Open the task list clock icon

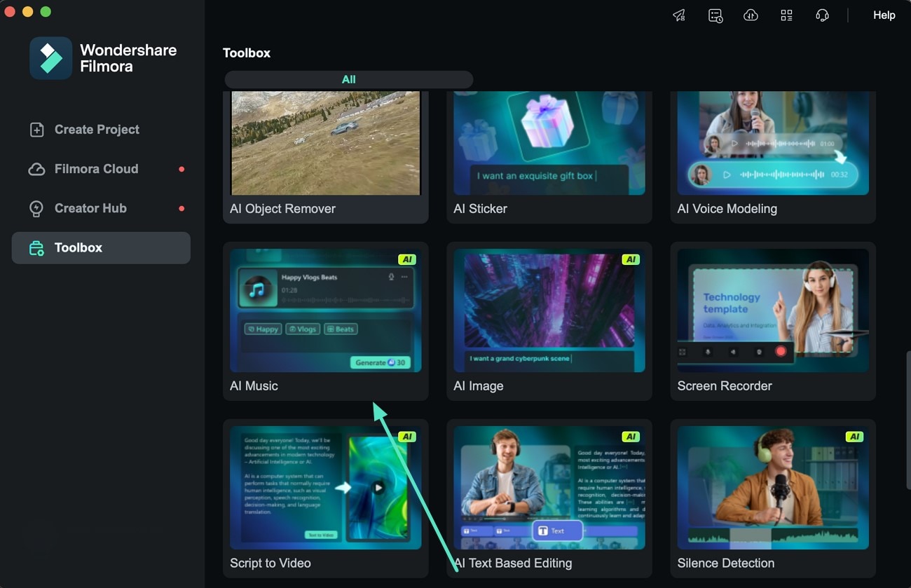[x=715, y=15]
